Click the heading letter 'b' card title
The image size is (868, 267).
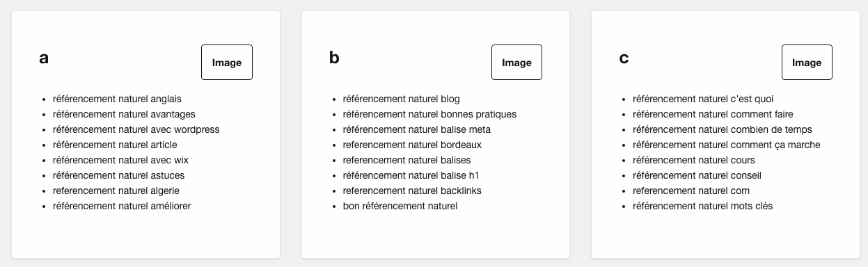(x=334, y=58)
